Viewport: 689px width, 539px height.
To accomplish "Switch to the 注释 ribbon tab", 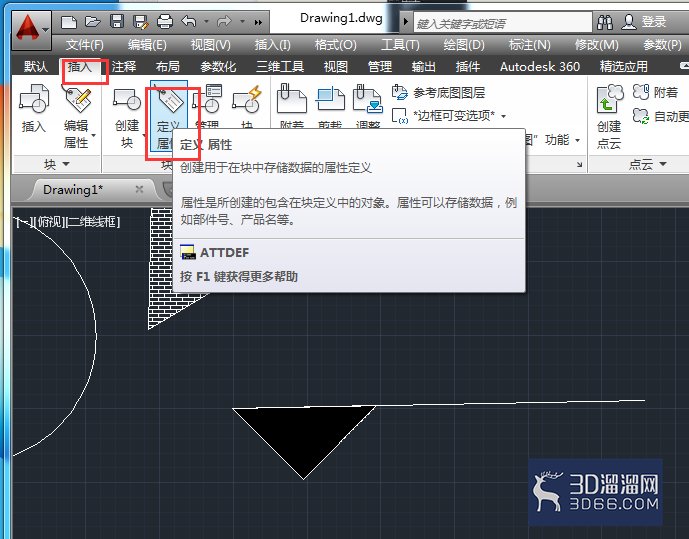I will pos(124,67).
